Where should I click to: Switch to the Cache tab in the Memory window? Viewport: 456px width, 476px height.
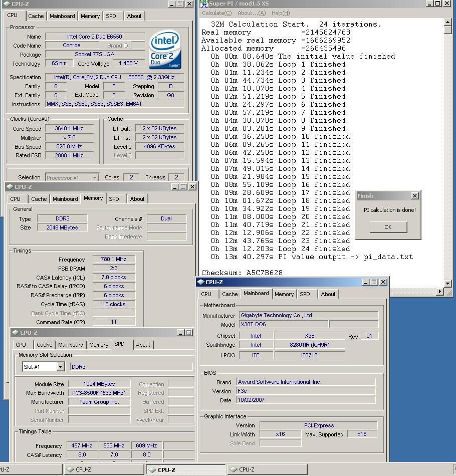click(x=39, y=198)
